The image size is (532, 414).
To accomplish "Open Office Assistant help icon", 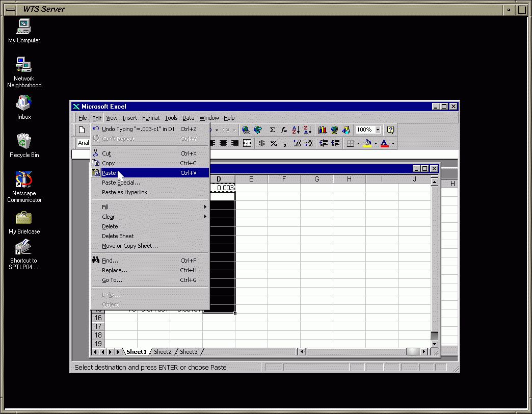I will [390, 130].
